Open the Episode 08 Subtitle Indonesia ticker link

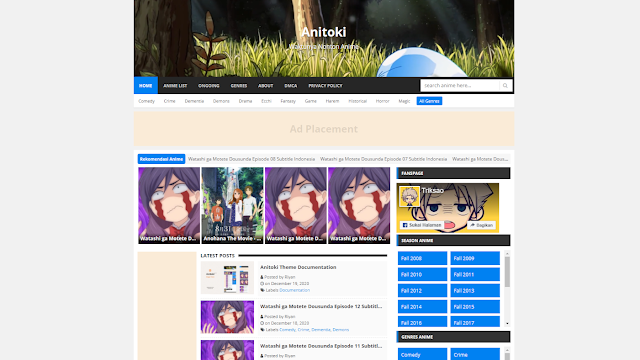pos(251,159)
